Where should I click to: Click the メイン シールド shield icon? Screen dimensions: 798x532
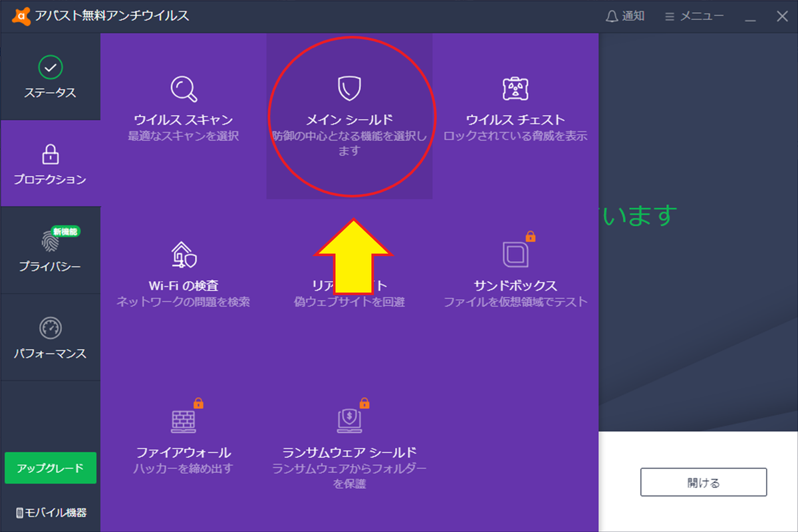[350, 88]
